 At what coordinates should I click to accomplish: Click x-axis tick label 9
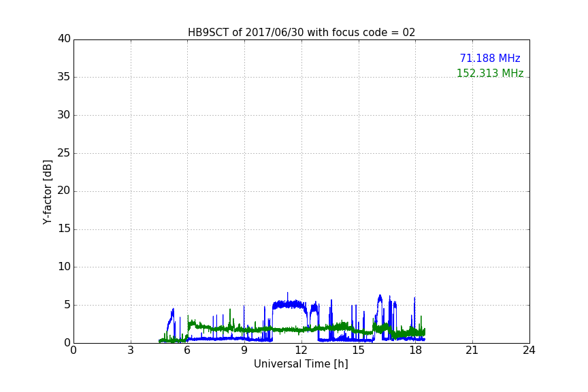tap(244, 350)
